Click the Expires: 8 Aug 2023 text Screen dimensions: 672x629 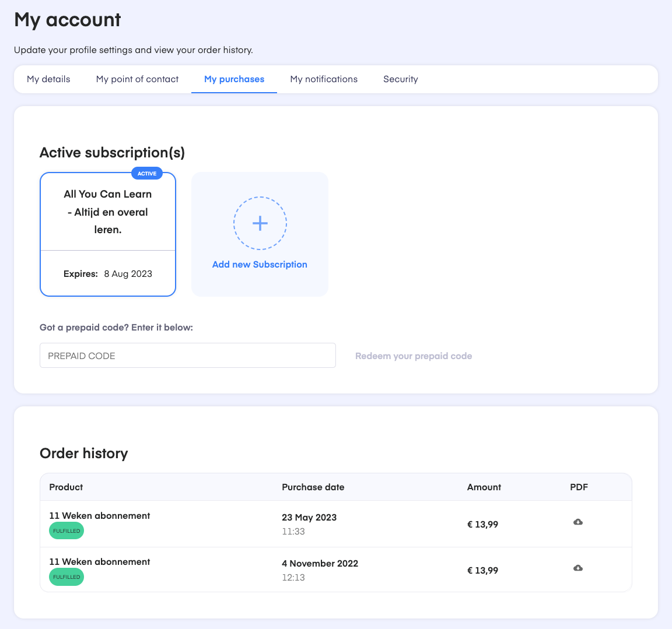coord(108,273)
